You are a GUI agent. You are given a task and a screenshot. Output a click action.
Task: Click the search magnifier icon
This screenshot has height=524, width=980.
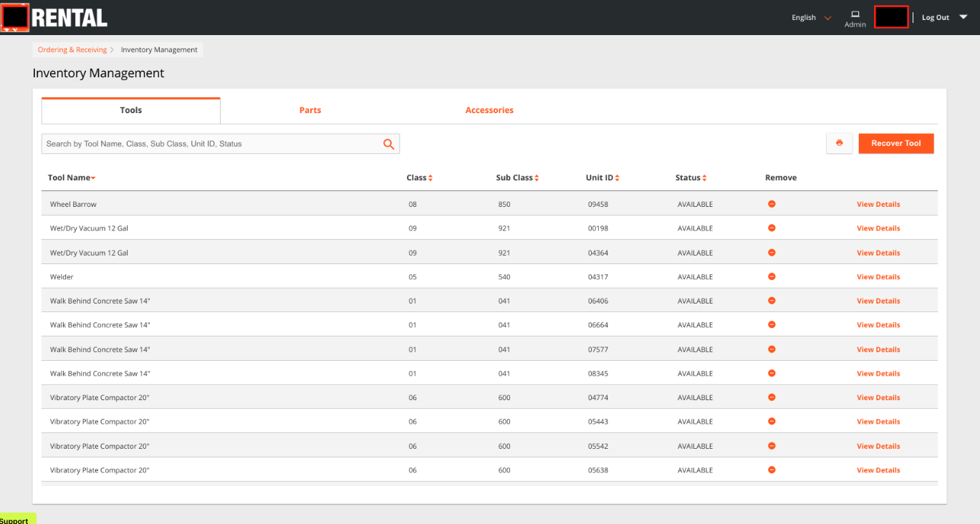tap(388, 144)
